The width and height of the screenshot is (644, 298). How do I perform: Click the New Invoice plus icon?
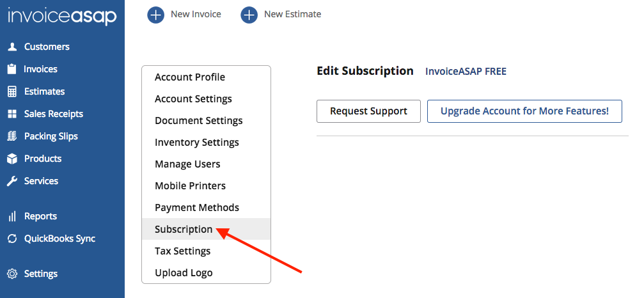(x=155, y=14)
